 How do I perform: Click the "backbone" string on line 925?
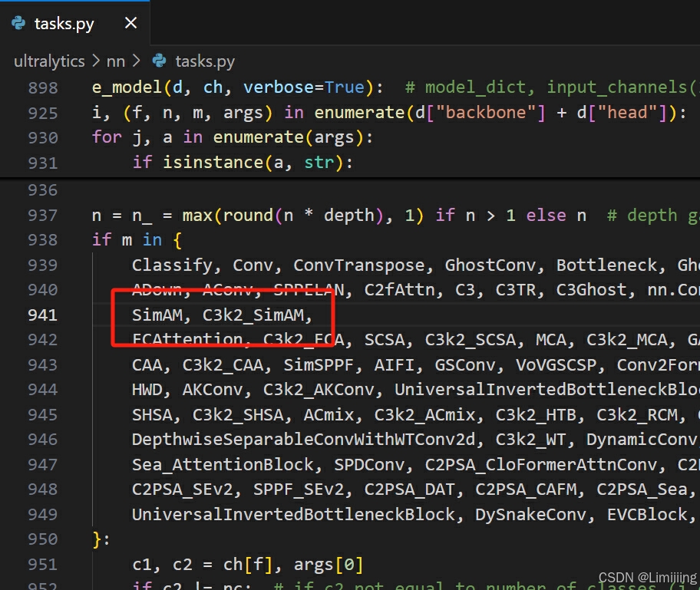coord(485,113)
